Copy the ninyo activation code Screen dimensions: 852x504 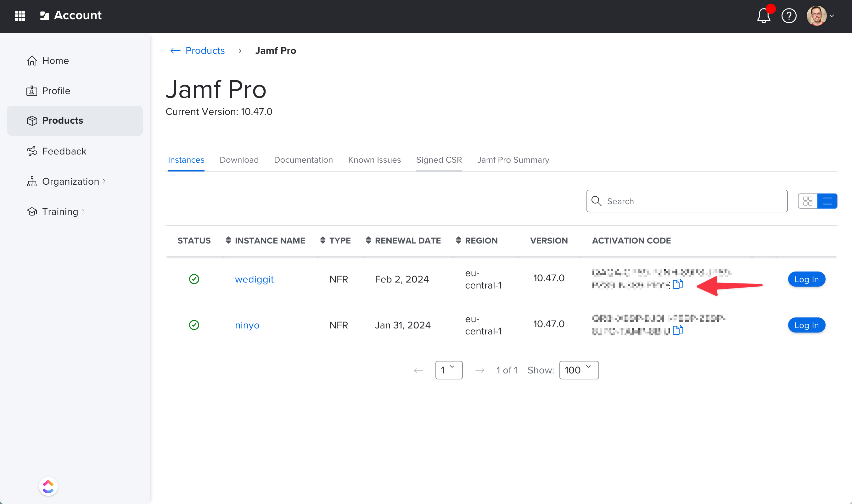677,330
